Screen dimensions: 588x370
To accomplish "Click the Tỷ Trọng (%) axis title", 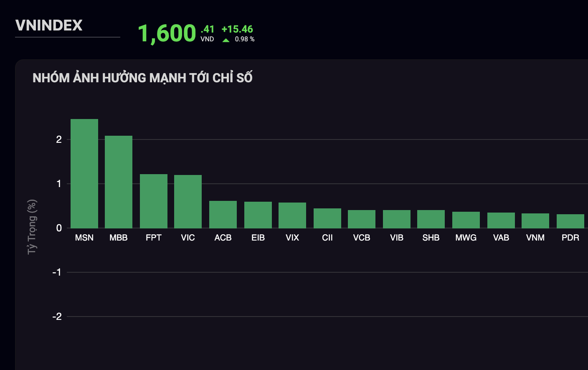I will point(32,227).
